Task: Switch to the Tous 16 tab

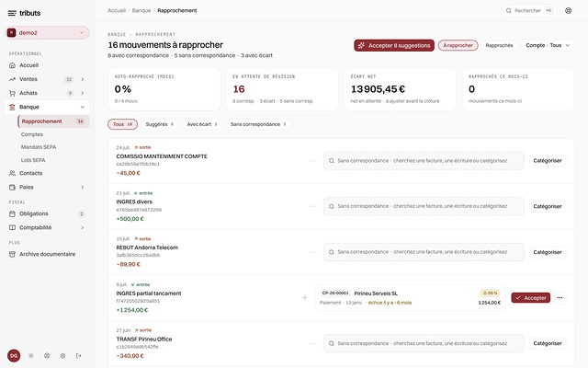Action: [122, 124]
